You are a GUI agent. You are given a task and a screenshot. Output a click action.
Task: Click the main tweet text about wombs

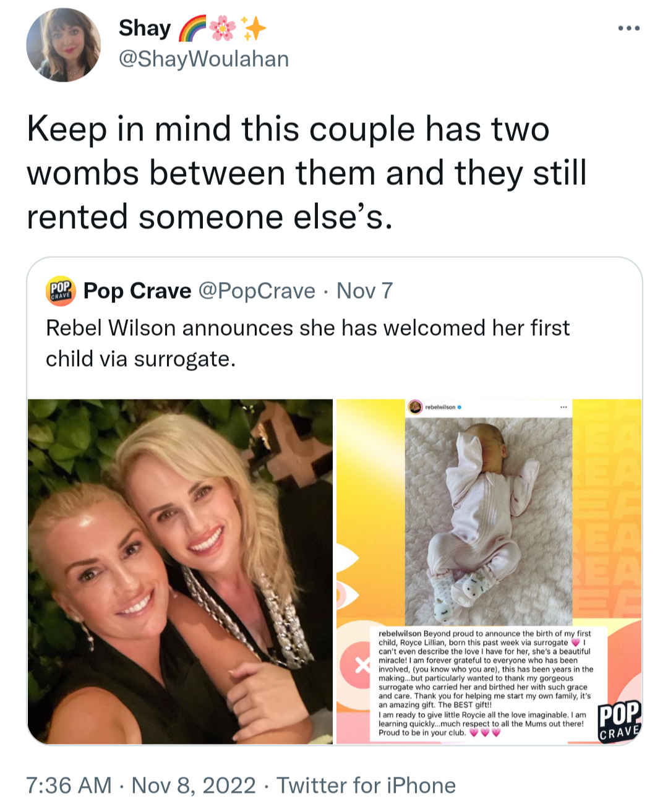point(307,173)
